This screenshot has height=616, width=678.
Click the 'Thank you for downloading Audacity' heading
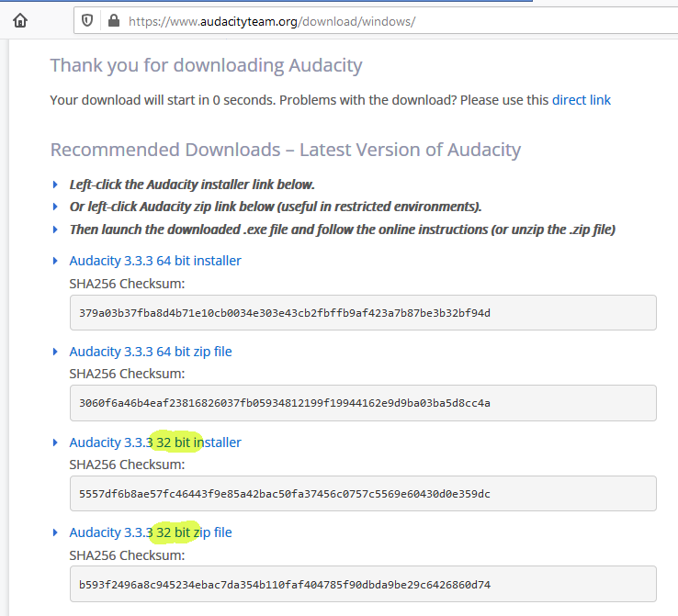pyautogui.click(x=207, y=66)
